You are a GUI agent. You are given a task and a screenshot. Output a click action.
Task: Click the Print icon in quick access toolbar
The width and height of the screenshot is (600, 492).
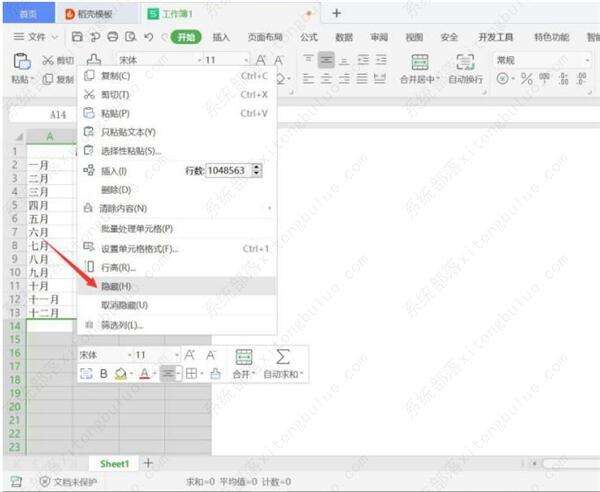coord(112,37)
